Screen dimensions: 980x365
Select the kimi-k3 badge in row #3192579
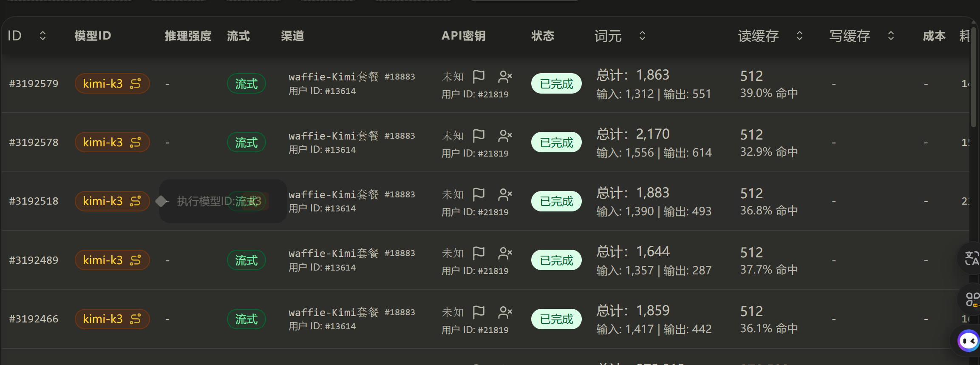[x=112, y=84]
